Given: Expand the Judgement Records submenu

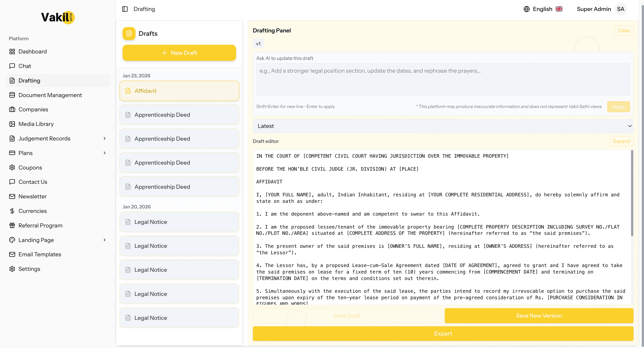Looking at the screenshot, I should 104,138.
